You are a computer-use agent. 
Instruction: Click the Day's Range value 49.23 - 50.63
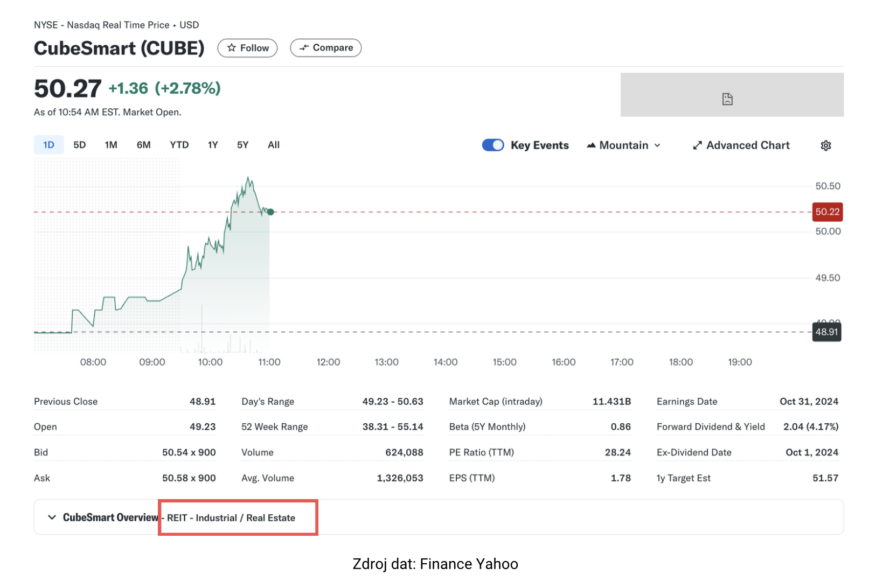[x=393, y=402]
